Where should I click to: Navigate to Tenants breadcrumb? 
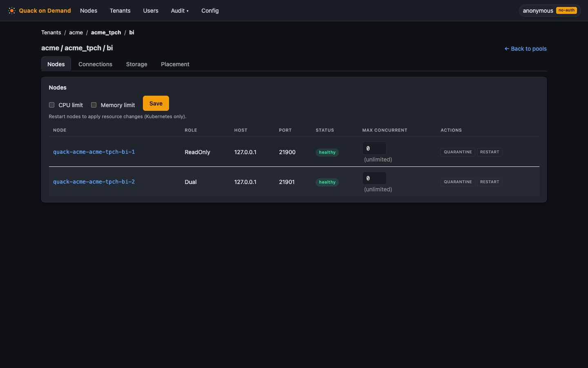click(51, 32)
